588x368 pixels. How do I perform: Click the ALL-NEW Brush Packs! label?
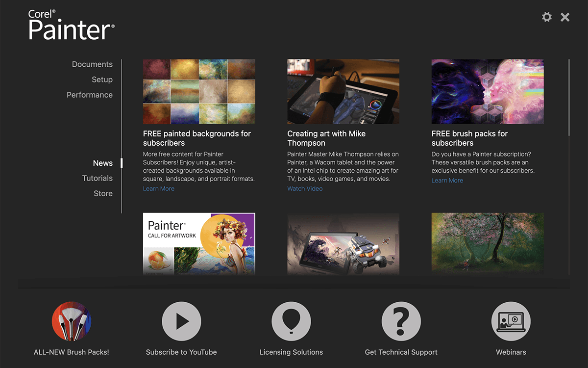point(72,352)
